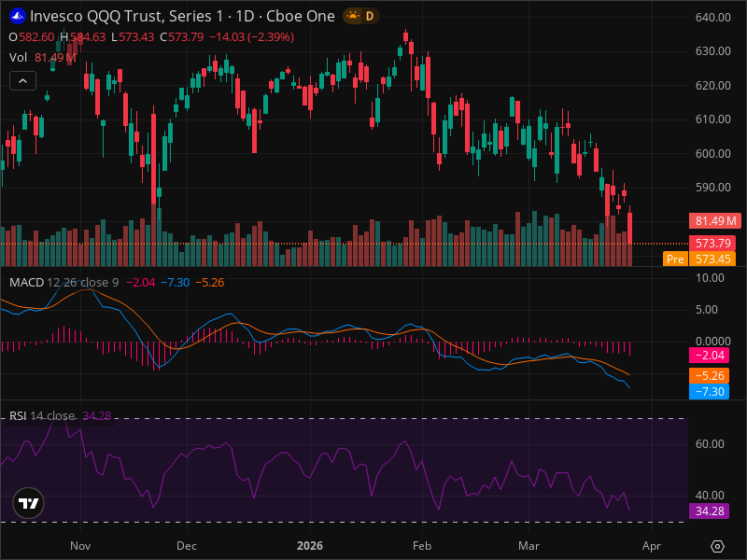Image resolution: width=747 pixels, height=560 pixels.
Task: Click the pre-market sun indicator icon
Action: [353, 16]
